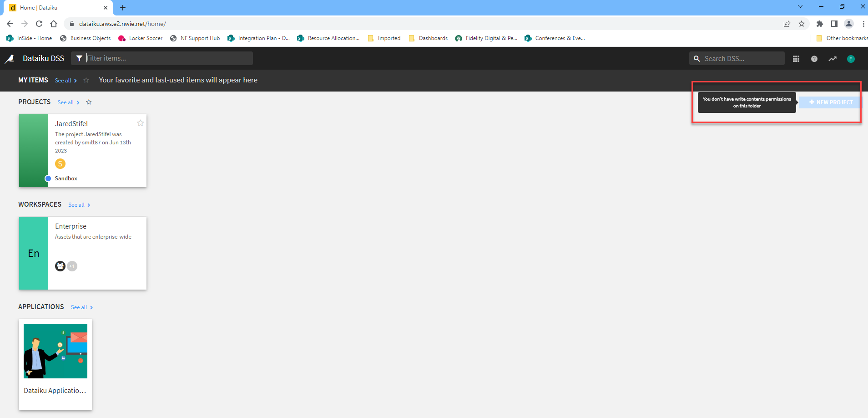The image size is (868, 418).
Task: Open a new browser tab
Action: pos(123,8)
